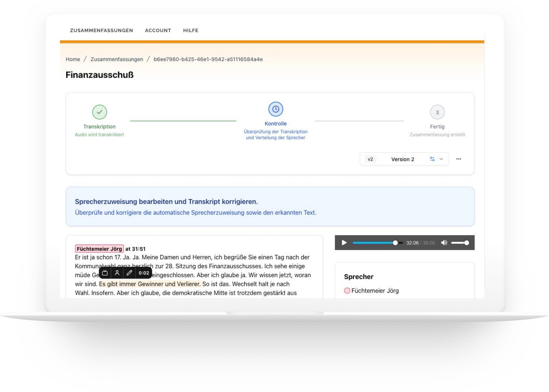549x392 pixels.
Task: Open the Hilfe menu item
Action: click(190, 30)
